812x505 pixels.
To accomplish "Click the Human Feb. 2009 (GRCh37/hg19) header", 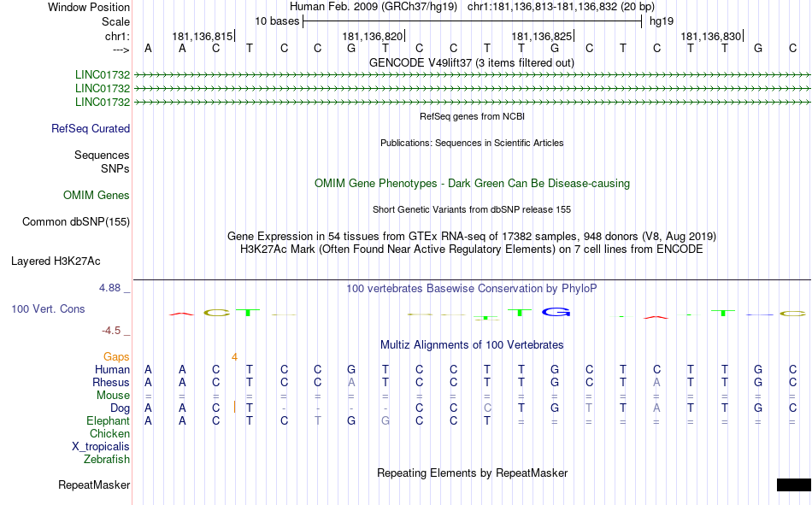I will coord(374,7).
